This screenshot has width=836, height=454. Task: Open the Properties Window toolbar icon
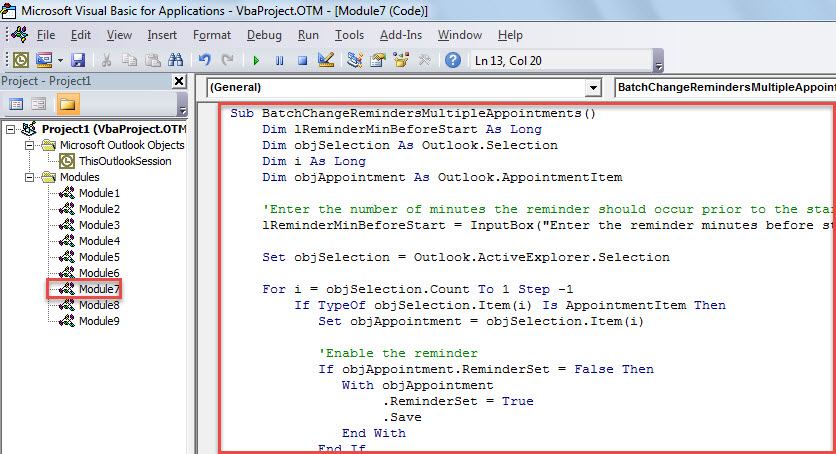pyautogui.click(x=377, y=60)
